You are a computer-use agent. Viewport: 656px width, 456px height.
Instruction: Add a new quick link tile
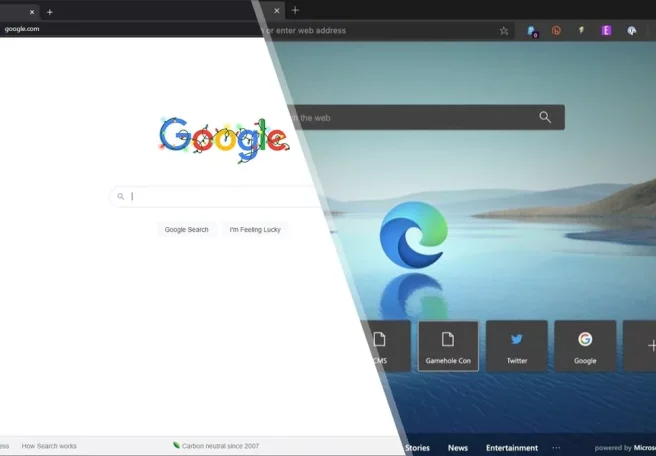tap(645, 346)
